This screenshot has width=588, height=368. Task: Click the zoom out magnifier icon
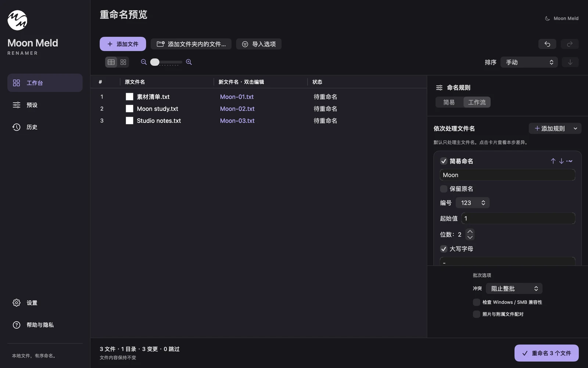click(144, 62)
